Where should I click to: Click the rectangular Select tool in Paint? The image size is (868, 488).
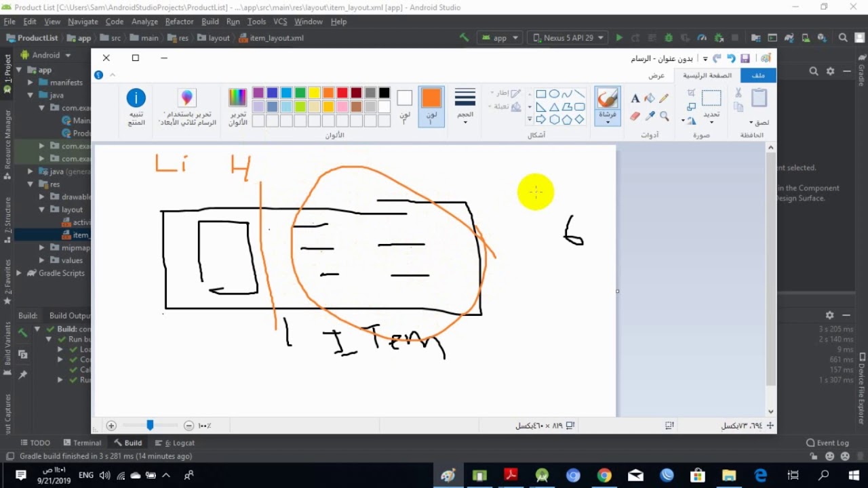click(x=711, y=98)
